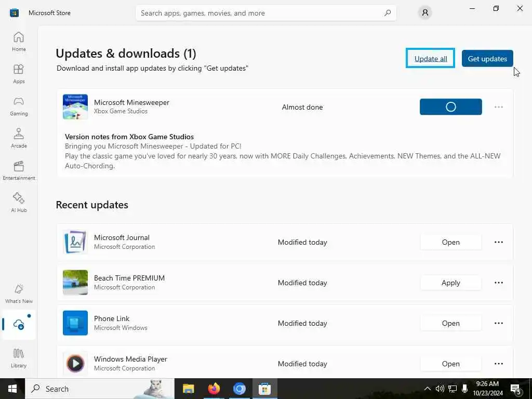Click the Minesweeper update progress button
The width and height of the screenshot is (532, 399).
450,107
